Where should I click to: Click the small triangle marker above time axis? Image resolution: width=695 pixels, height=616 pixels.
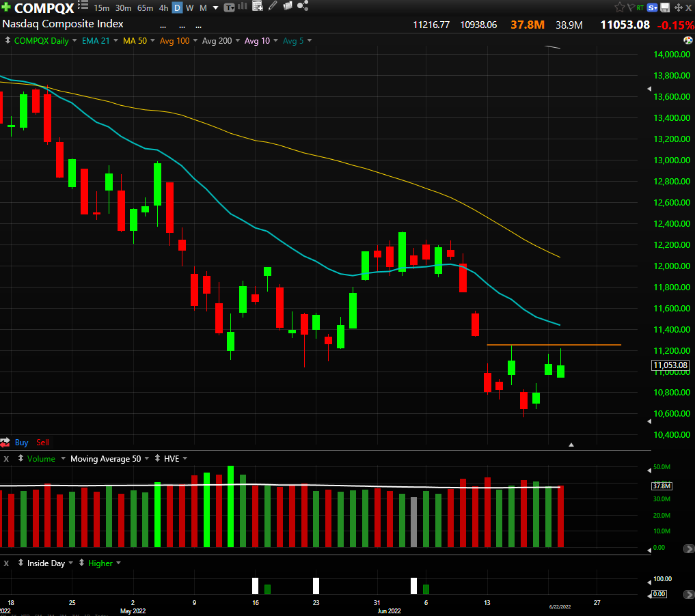(x=571, y=445)
